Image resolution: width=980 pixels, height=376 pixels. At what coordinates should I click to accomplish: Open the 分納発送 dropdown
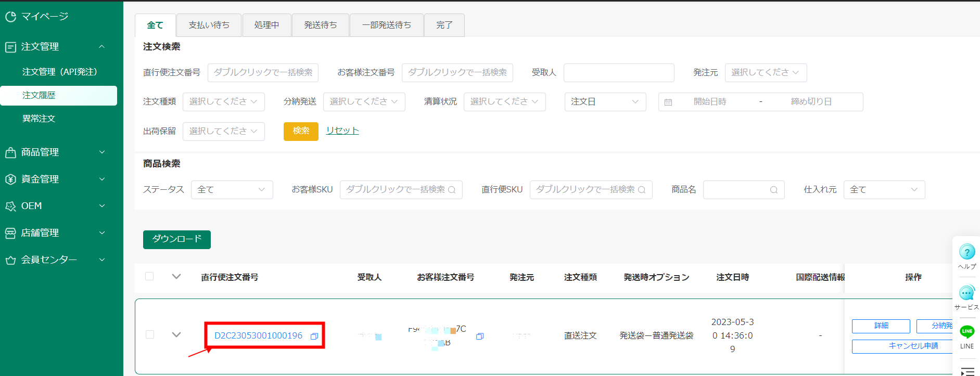click(x=364, y=102)
